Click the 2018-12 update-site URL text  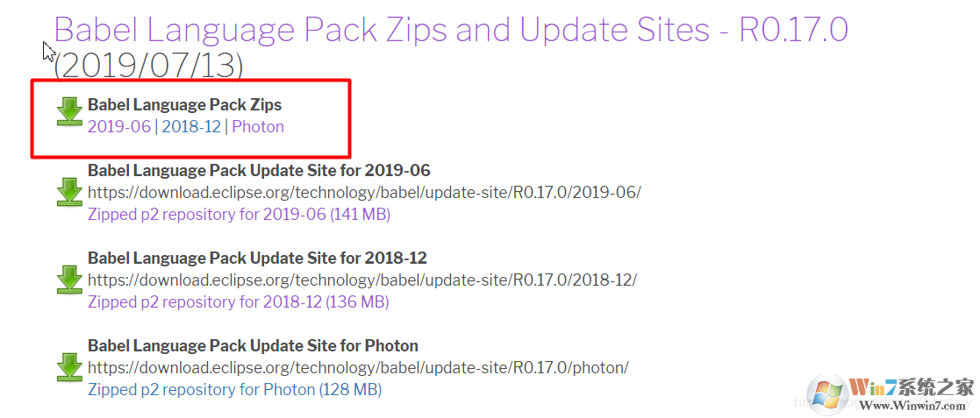[362, 280]
